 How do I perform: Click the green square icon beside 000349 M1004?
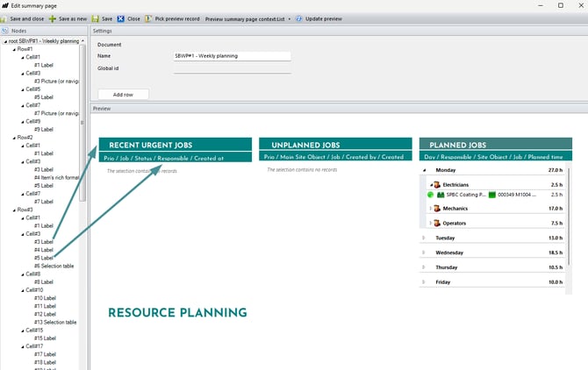[493, 196]
